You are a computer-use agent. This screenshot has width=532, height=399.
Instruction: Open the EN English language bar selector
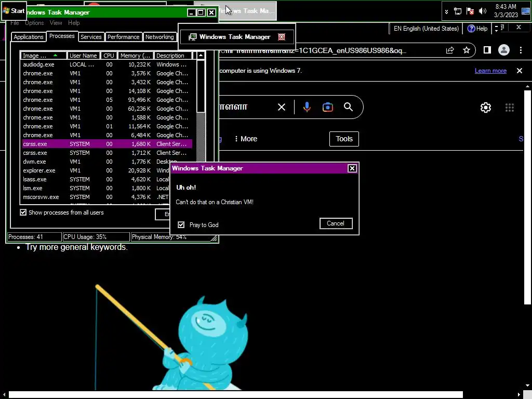point(426,29)
